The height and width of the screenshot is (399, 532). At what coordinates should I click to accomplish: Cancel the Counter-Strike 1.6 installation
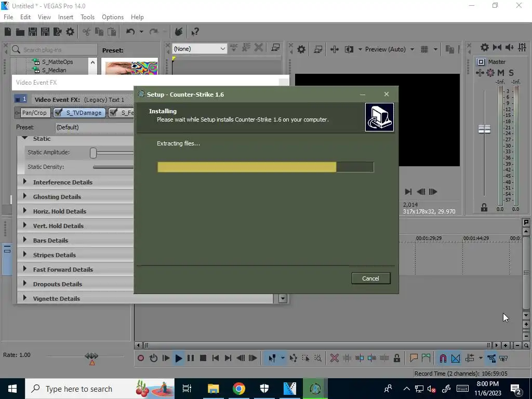click(x=371, y=278)
